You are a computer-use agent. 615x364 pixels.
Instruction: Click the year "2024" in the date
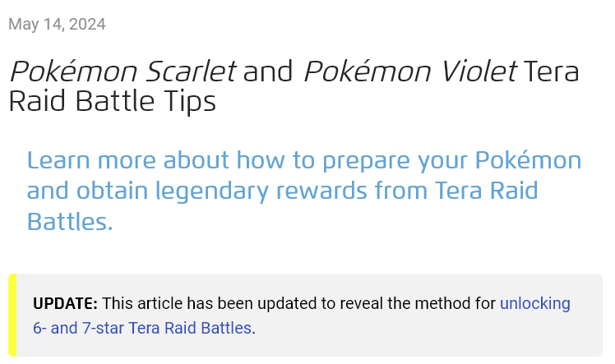point(87,25)
